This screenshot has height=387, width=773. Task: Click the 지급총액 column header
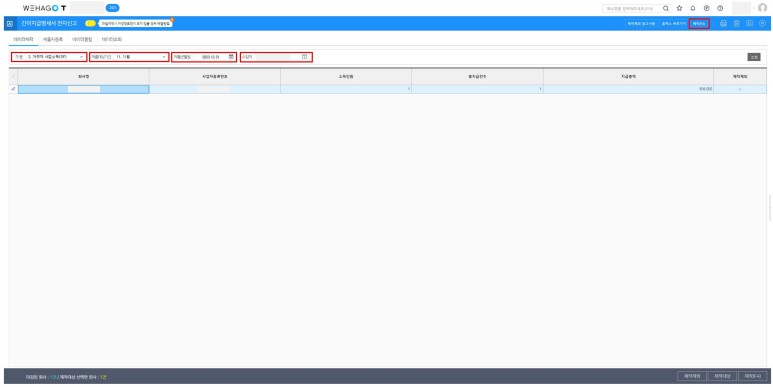click(629, 76)
